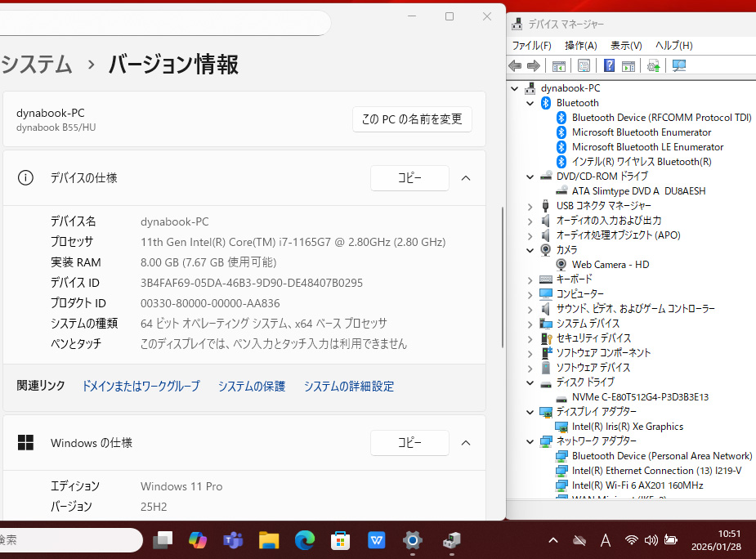The width and height of the screenshot is (756, 559).
Task: Open WPS Office from the taskbar
Action: coord(377,540)
